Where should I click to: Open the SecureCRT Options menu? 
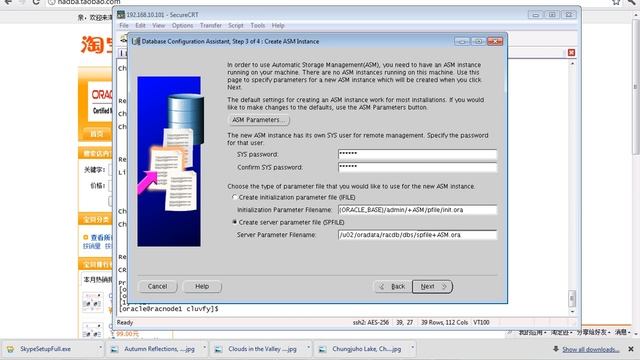[x=182, y=25]
